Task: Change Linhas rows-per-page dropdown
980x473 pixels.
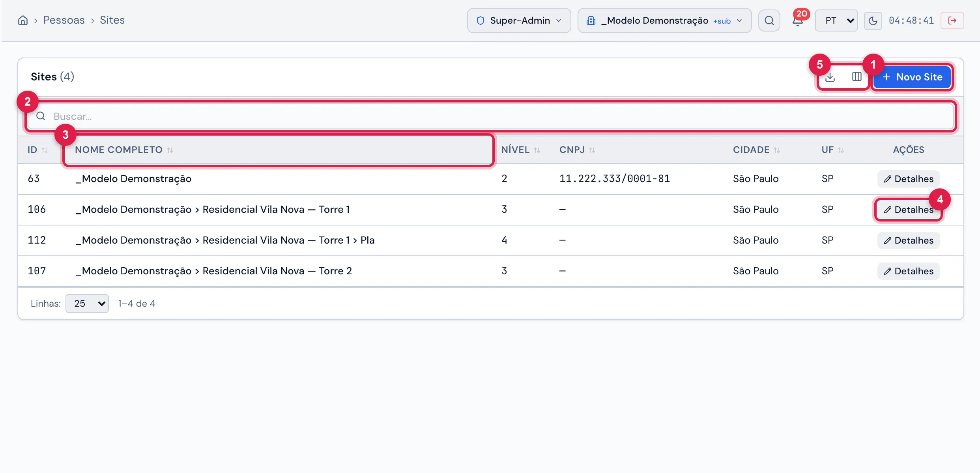Action: [87, 304]
